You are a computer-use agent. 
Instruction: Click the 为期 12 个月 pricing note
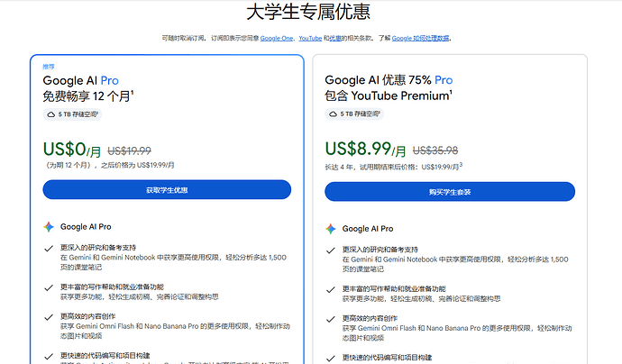tap(109, 165)
